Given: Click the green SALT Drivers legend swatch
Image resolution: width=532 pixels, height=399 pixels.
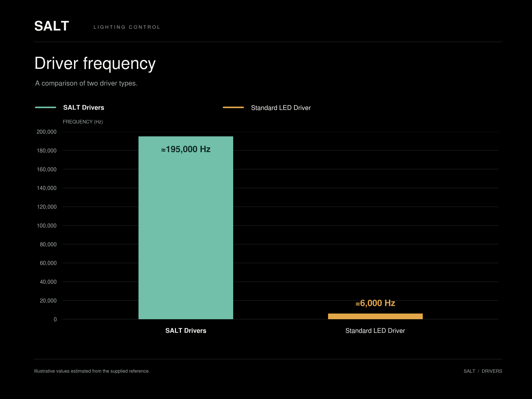Looking at the screenshot, I should point(45,107).
